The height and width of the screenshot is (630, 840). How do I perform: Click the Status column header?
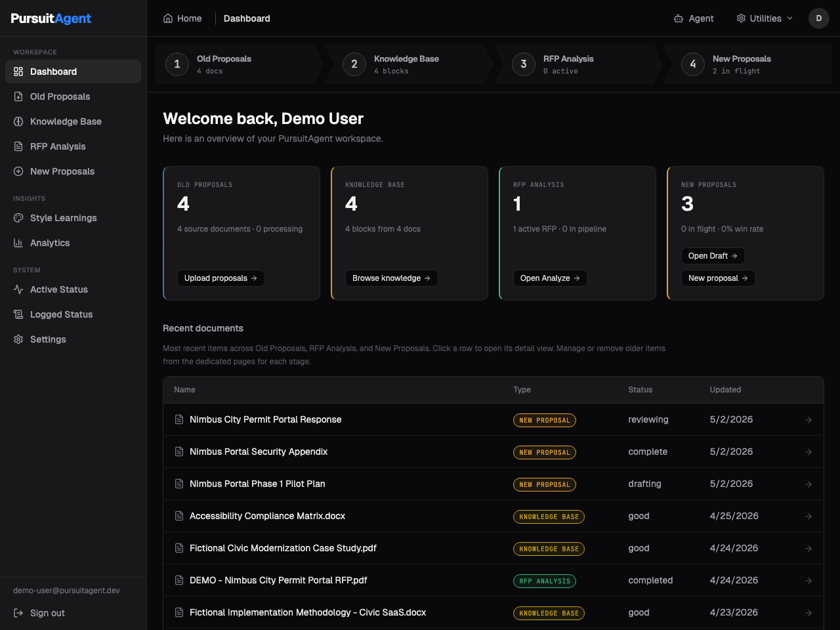[640, 390]
